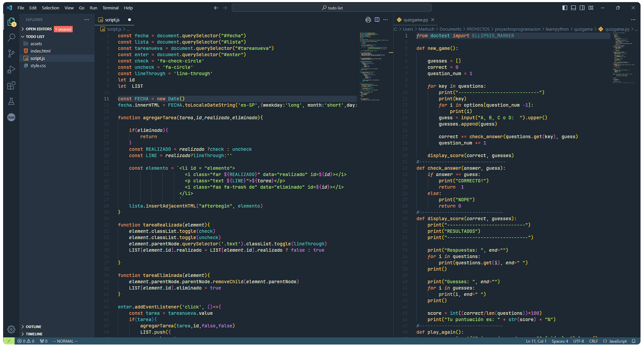Open index.html in the explorer
This screenshot has width=644, height=348.
tap(40, 51)
